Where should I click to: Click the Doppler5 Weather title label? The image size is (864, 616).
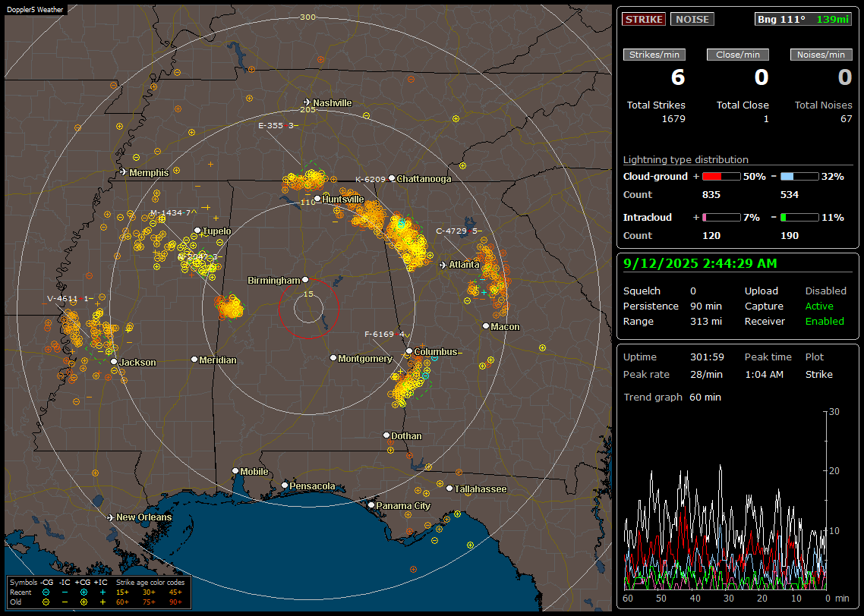point(35,9)
